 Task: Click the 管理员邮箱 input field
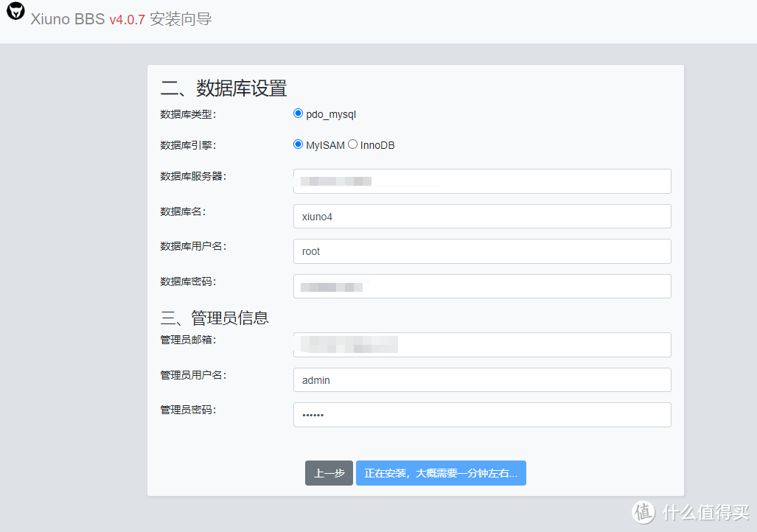(481, 344)
